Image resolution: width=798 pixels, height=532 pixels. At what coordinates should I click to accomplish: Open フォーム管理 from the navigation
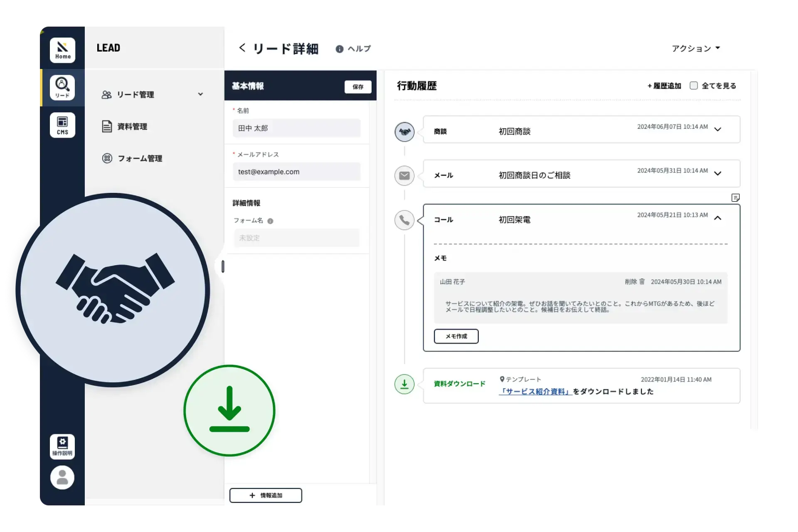pyautogui.click(x=140, y=158)
